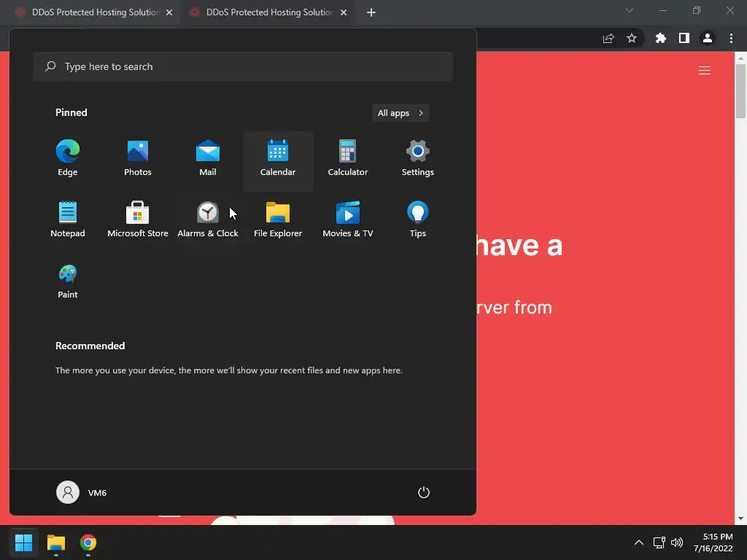This screenshot has height=560, width=747.
Task: Open the Mail app
Action: coord(208,158)
